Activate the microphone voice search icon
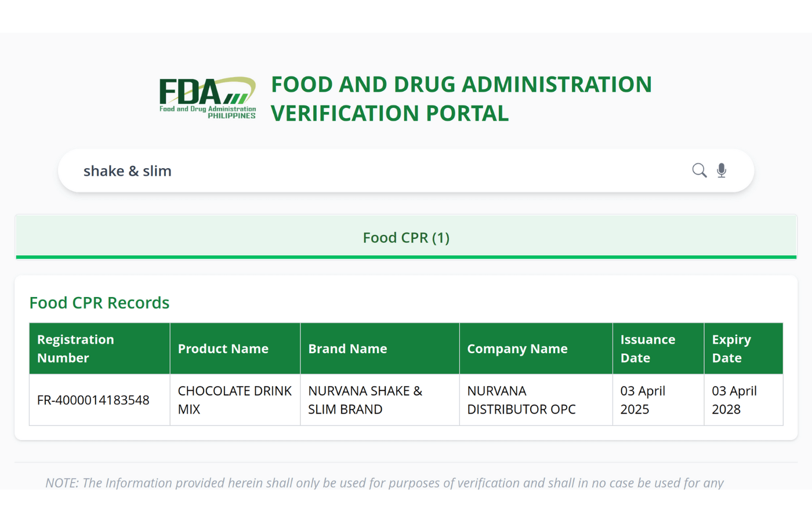812x522 pixels. click(x=721, y=171)
